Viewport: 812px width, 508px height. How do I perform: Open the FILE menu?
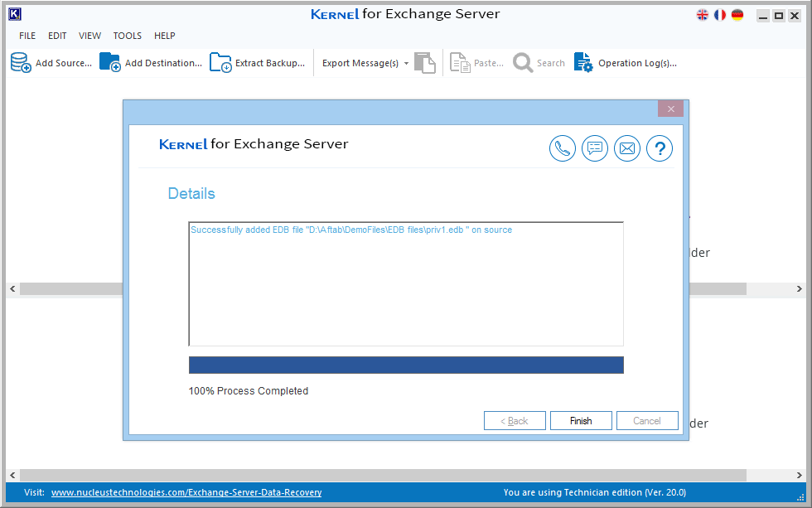tap(27, 36)
